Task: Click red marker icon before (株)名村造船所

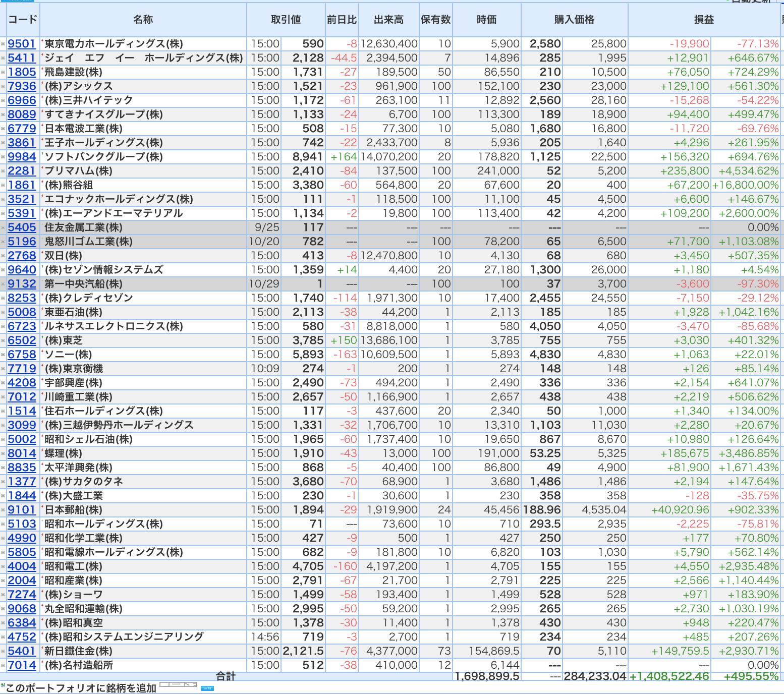Action: coord(42,662)
